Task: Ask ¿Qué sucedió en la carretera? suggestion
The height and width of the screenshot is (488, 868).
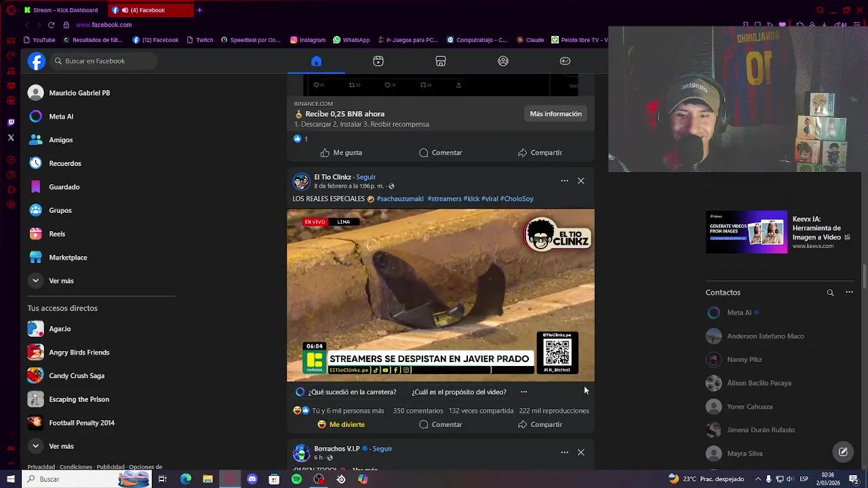Action: (352, 392)
